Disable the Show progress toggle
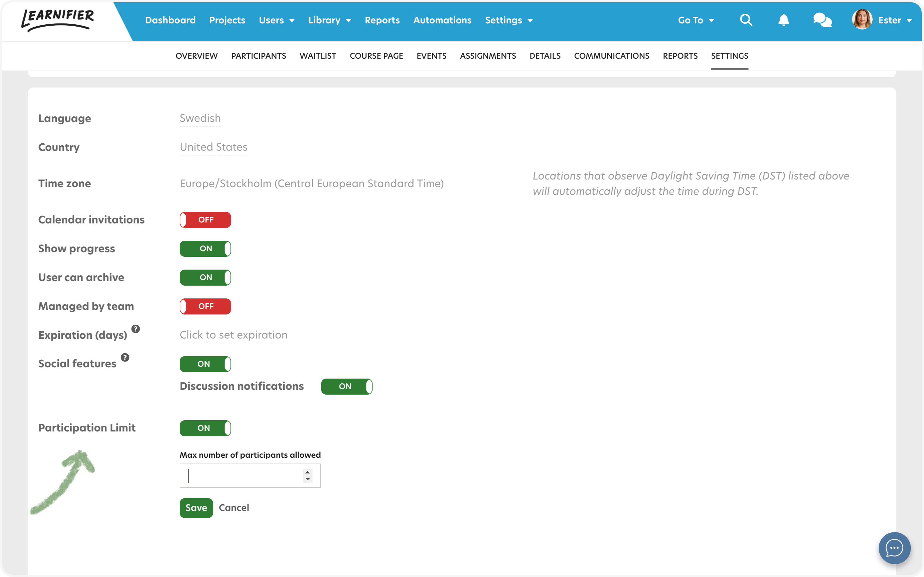Image resolution: width=924 pixels, height=577 pixels. point(205,249)
